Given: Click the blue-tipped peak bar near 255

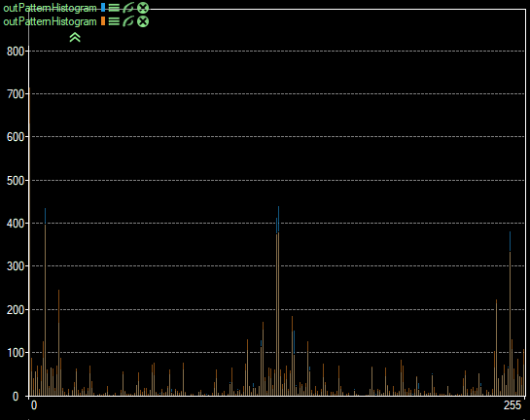Looking at the screenshot, I should [x=510, y=314].
